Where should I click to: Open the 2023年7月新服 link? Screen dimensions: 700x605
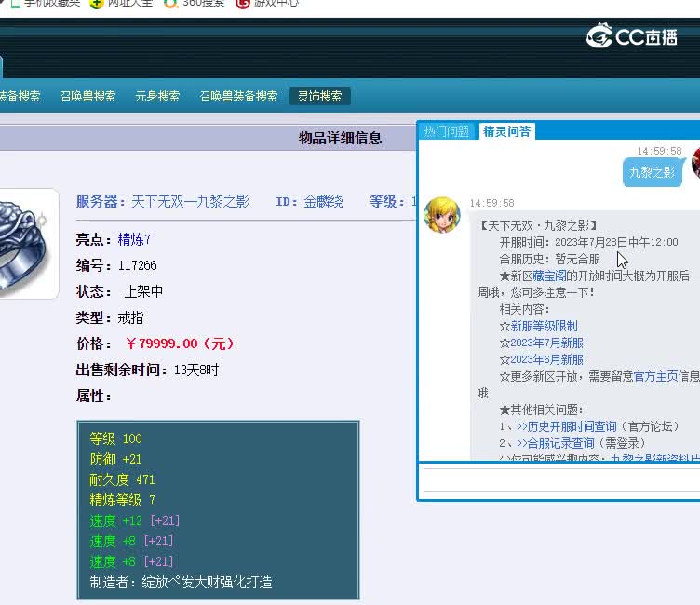click(547, 343)
